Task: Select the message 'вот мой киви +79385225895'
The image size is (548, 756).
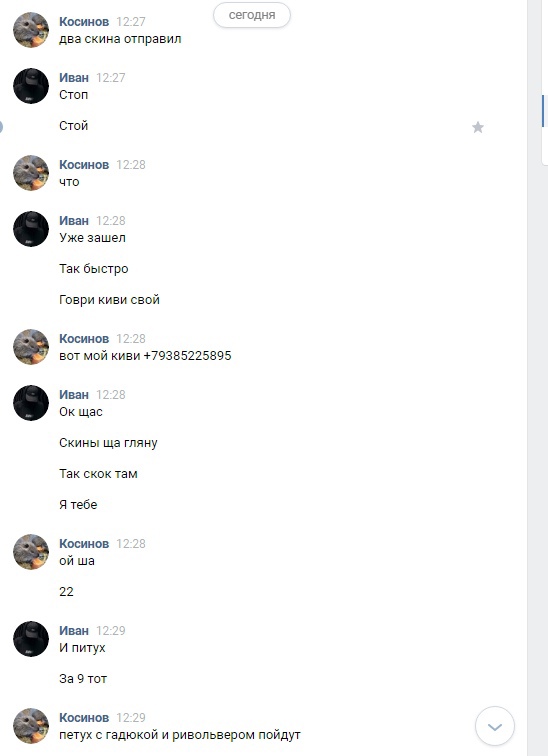Action: [145, 356]
